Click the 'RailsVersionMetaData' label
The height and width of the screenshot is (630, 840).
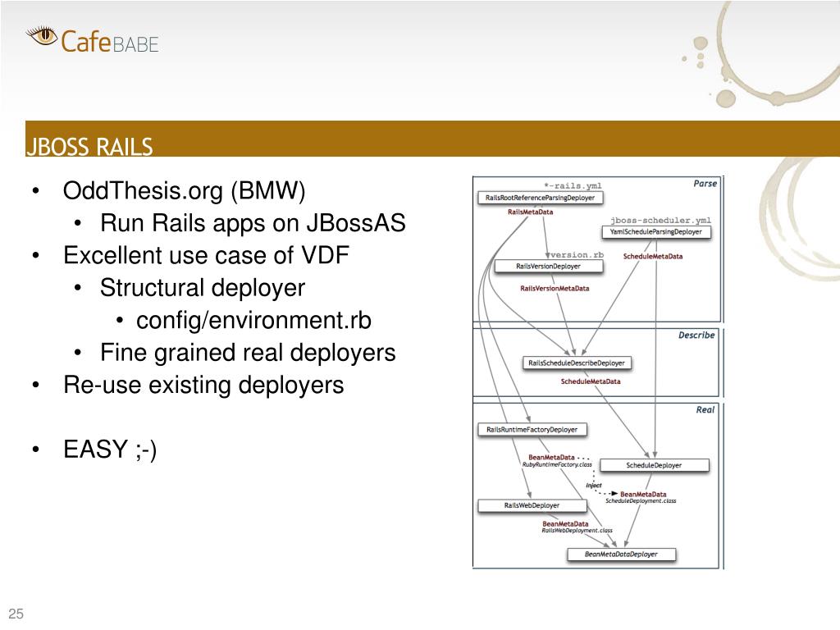[x=555, y=288]
